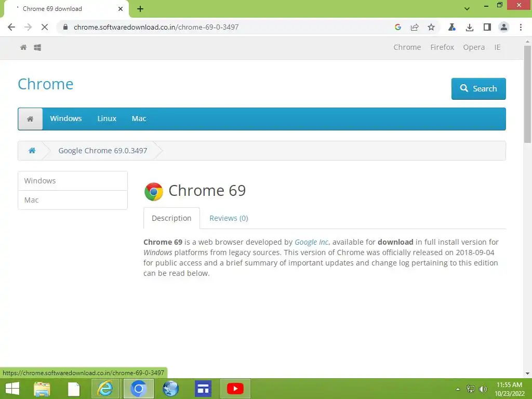Open the IE link in top bar
The width and height of the screenshot is (532, 399).
[x=497, y=47]
